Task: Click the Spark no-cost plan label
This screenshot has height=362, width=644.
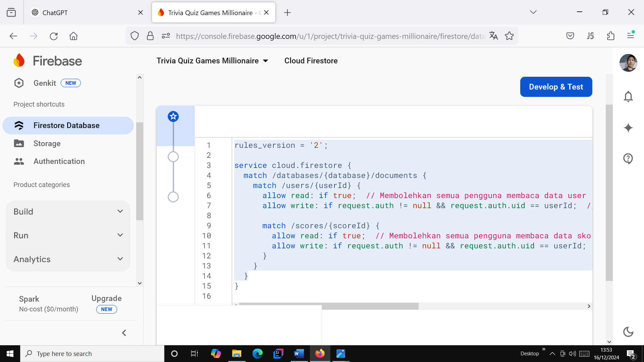Action: (49, 304)
